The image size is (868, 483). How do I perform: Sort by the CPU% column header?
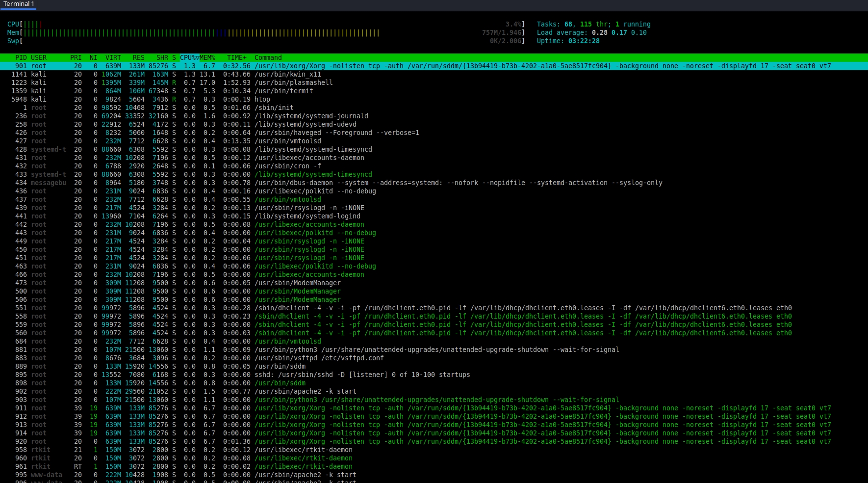[x=189, y=57]
